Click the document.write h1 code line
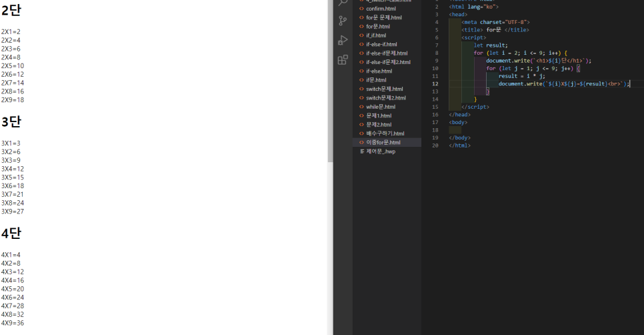 tap(539, 61)
